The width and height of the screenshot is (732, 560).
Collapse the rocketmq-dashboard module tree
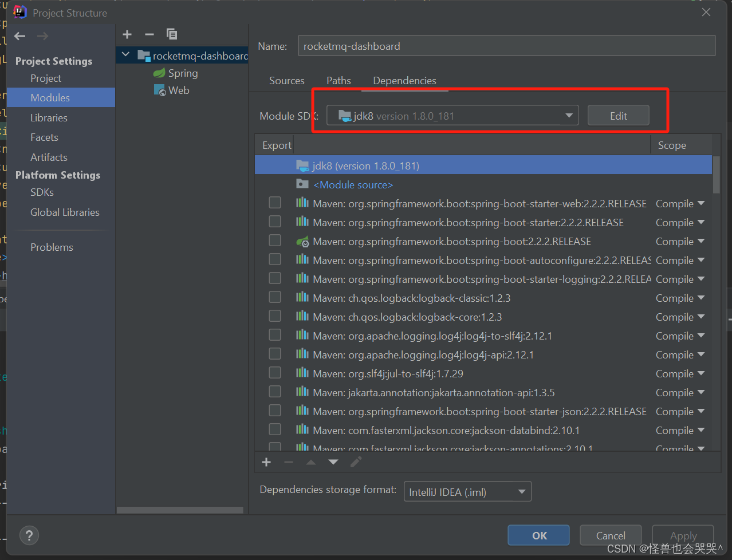[x=126, y=55]
